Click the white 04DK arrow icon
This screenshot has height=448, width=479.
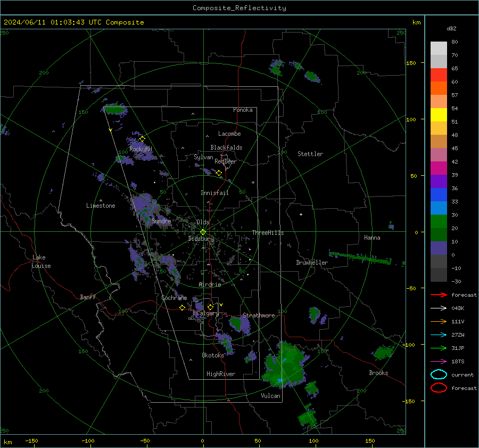[439, 308]
